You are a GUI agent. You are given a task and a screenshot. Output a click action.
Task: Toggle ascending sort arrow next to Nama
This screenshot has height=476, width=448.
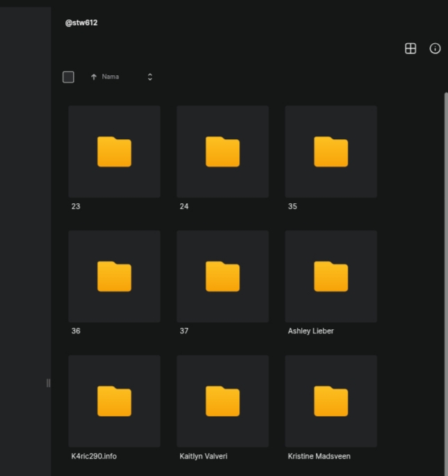(x=94, y=77)
